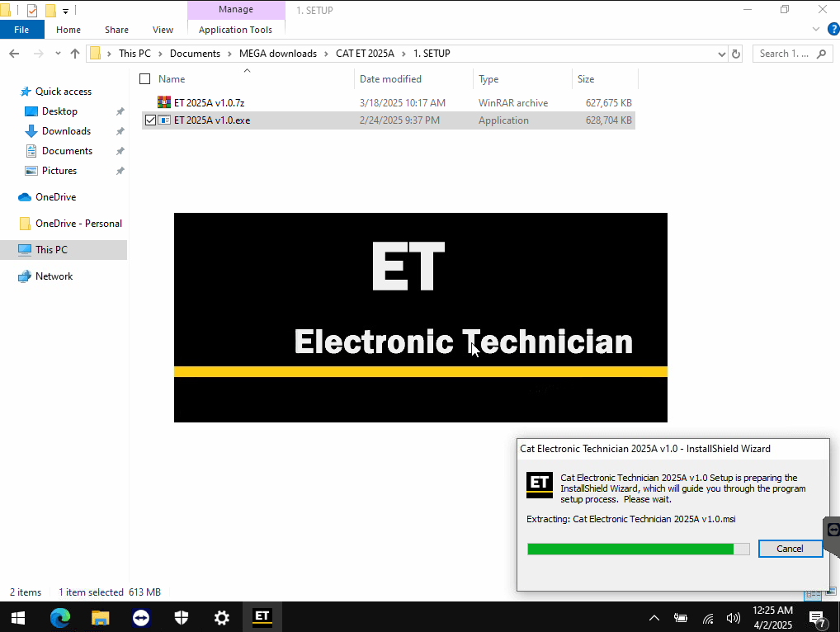Screen dimensions: 840x632
Task: Expand chevron after MEGA downloads in path
Action: (x=326, y=54)
